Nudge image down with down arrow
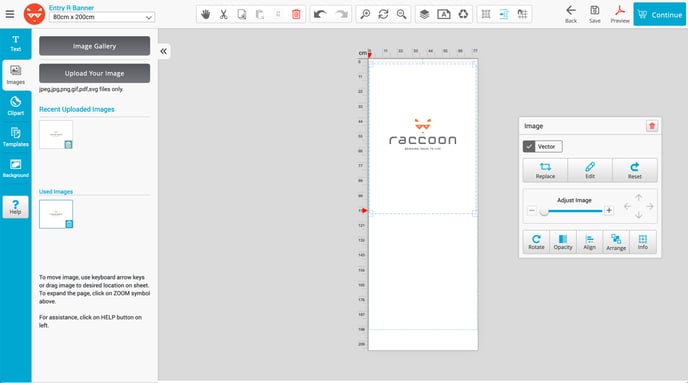688x383 pixels. 638,215
